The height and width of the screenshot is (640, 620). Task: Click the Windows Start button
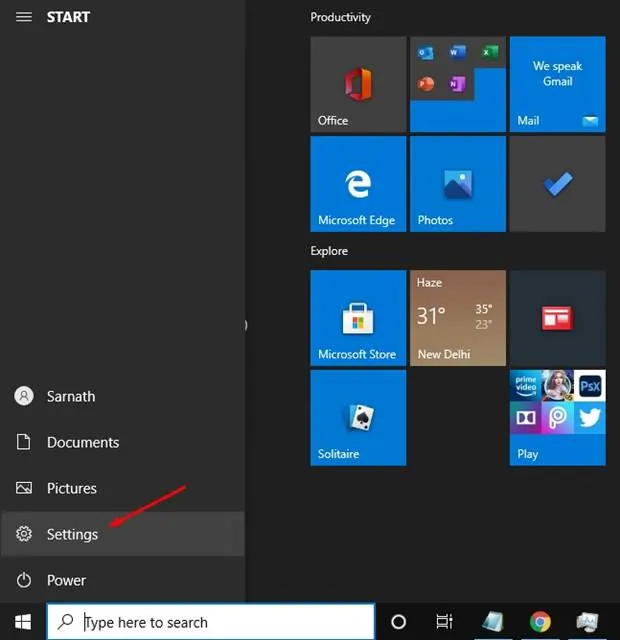[23, 621]
